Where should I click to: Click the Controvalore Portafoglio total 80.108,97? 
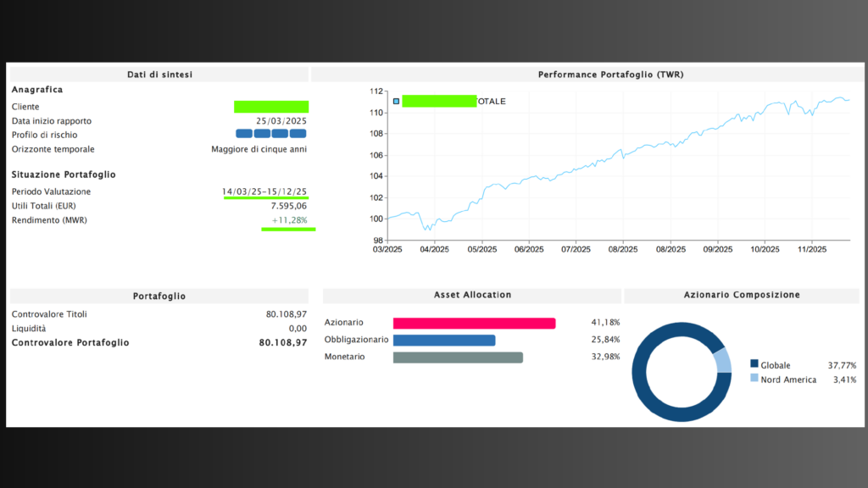click(x=282, y=342)
